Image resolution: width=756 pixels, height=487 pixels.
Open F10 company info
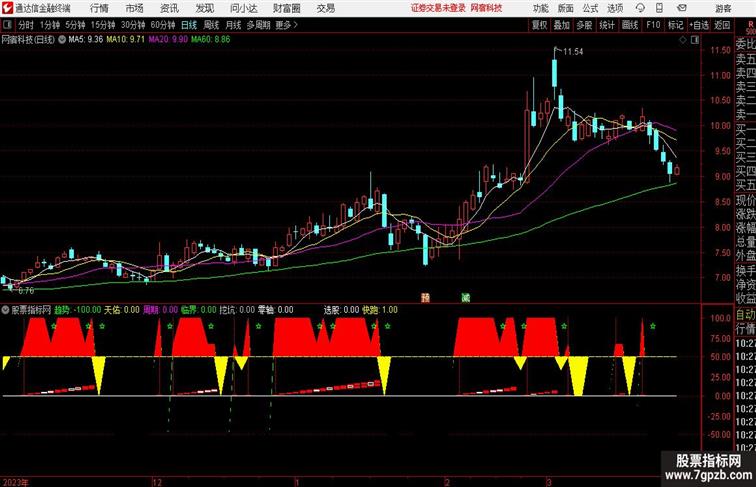(653, 25)
